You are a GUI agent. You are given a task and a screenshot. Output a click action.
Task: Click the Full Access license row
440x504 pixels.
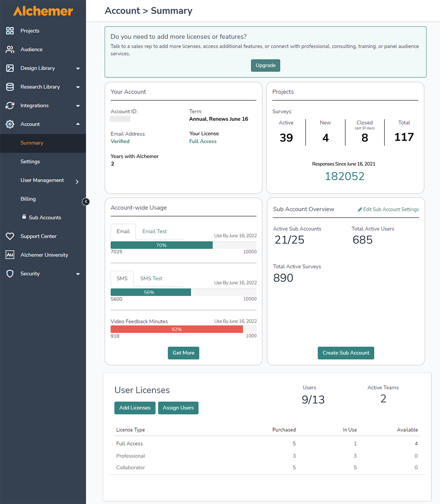click(x=267, y=444)
